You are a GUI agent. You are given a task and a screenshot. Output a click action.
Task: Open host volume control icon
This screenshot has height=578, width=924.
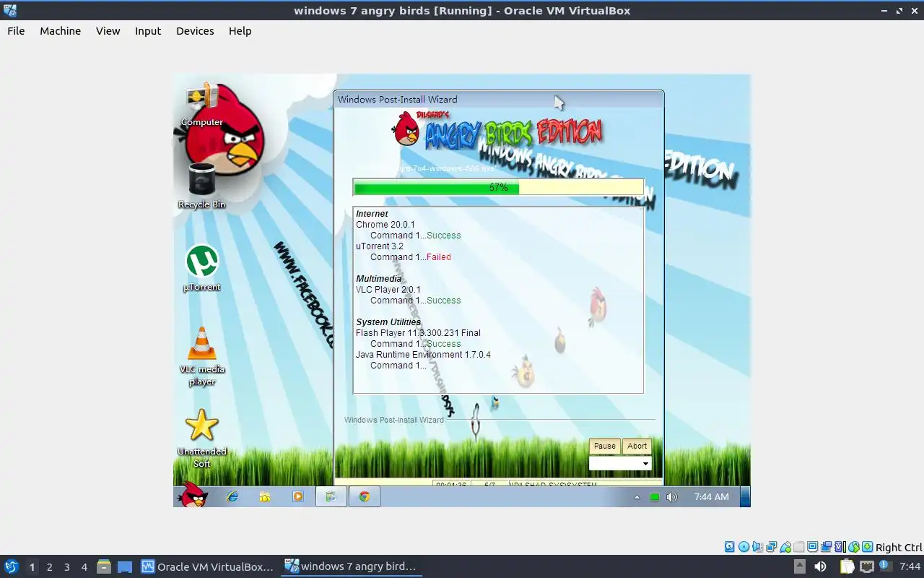point(821,566)
